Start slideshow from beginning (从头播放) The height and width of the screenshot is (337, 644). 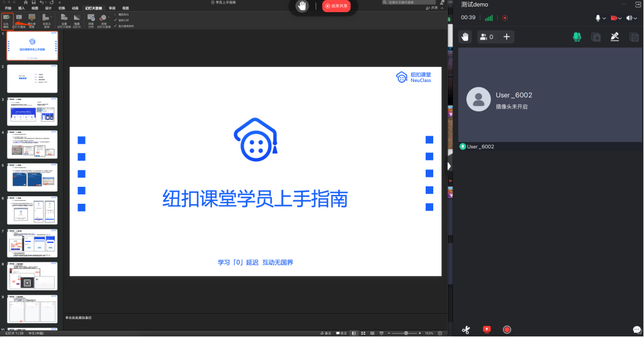point(6,21)
